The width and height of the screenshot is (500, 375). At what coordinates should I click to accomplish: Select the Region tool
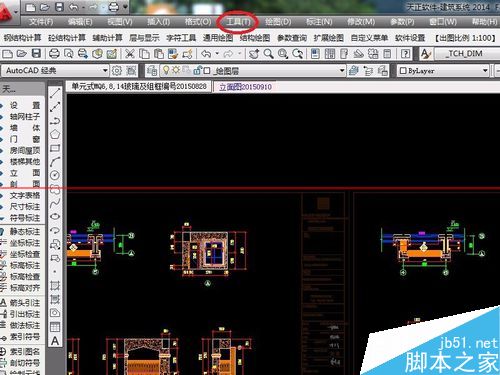pyautogui.click(x=55, y=313)
